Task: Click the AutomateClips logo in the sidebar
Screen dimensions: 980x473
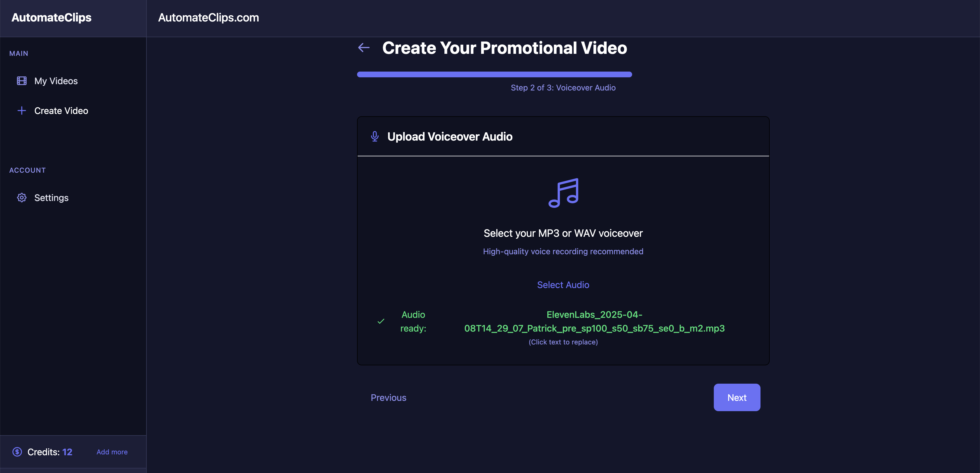Action: [x=51, y=17]
